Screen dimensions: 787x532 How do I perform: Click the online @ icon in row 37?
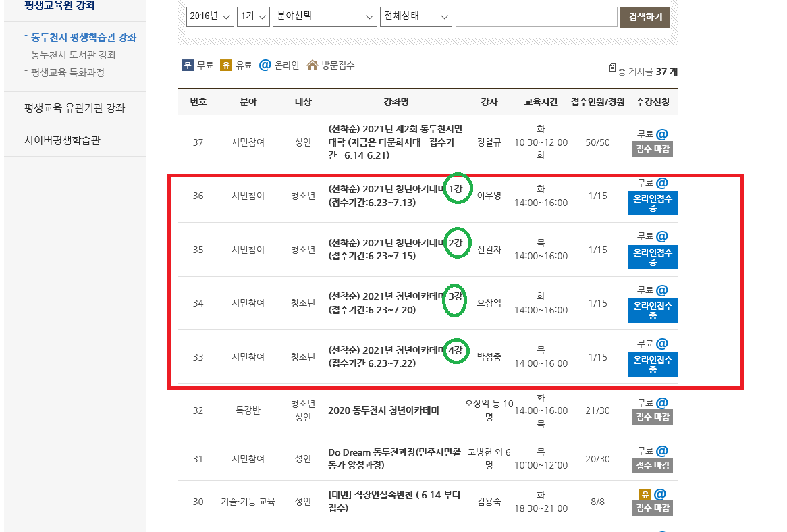[662, 134]
